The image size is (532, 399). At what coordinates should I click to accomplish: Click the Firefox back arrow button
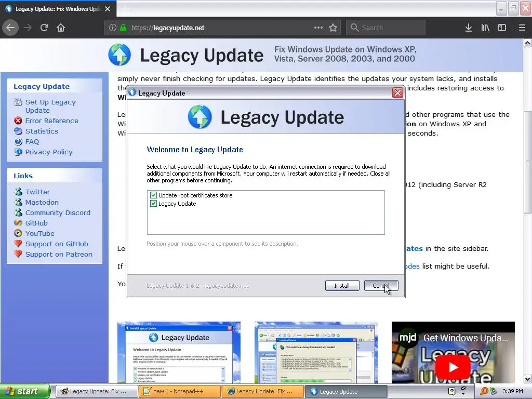pos(10,28)
